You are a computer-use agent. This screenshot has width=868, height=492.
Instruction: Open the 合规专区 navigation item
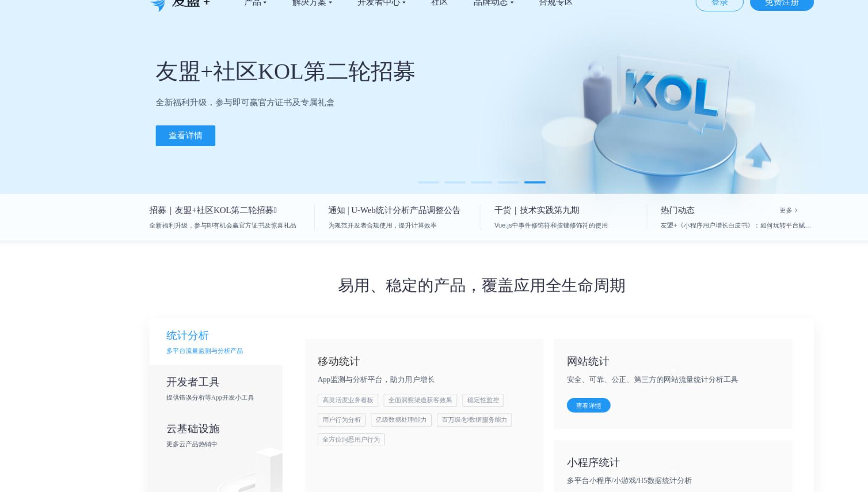point(555,3)
